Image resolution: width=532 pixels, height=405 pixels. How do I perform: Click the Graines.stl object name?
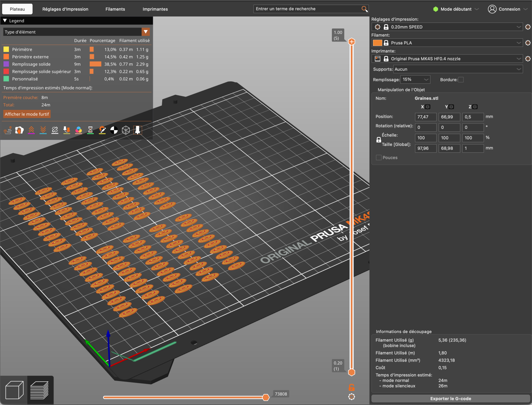point(426,98)
